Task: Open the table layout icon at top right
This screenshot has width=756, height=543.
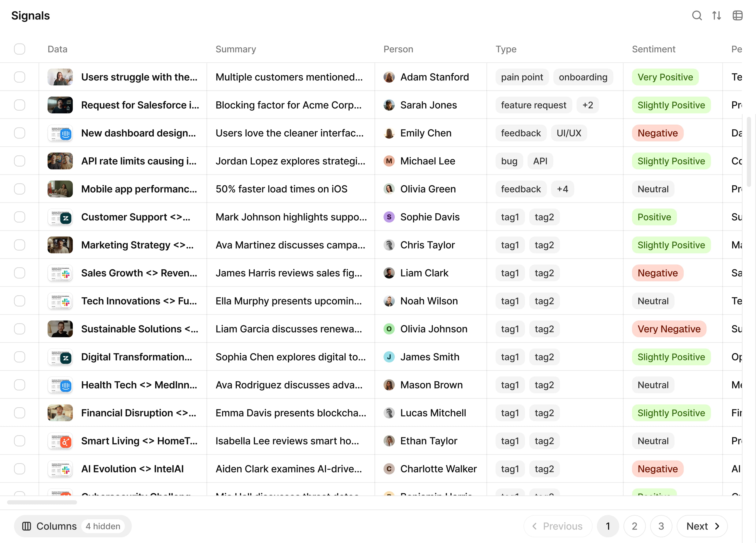Action: 738,15
